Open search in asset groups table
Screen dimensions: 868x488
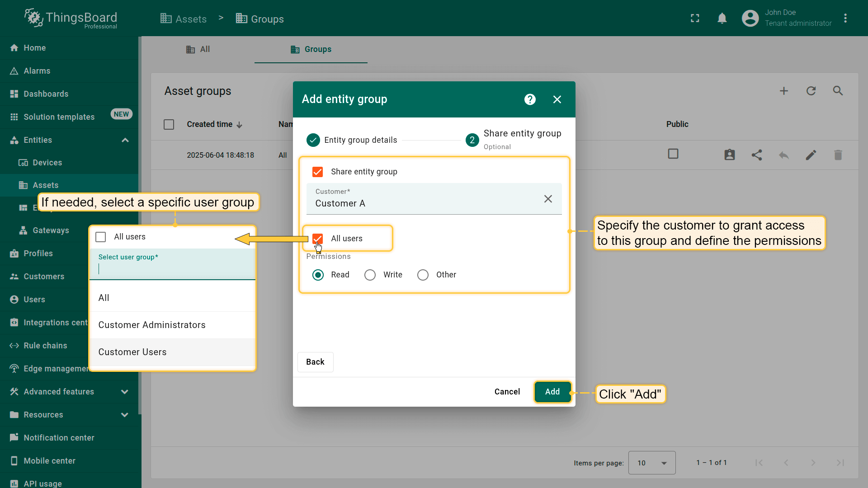coord(838,91)
